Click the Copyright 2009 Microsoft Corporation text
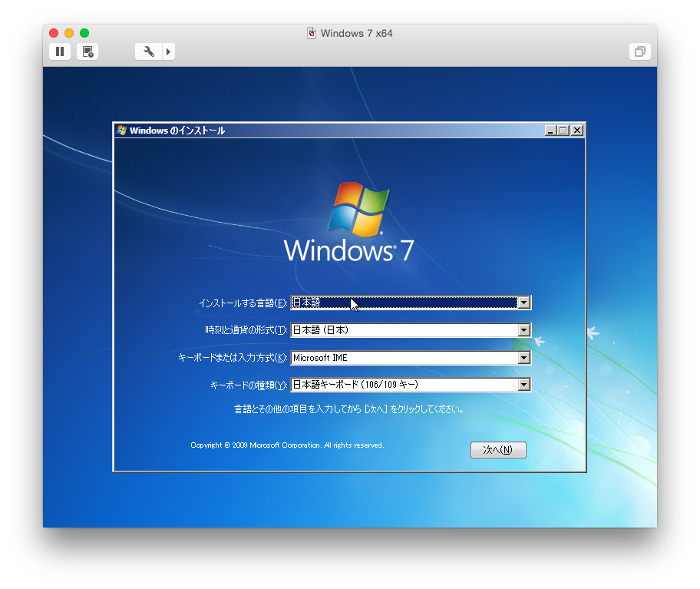This screenshot has height=589, width=700. coord(287,445)
